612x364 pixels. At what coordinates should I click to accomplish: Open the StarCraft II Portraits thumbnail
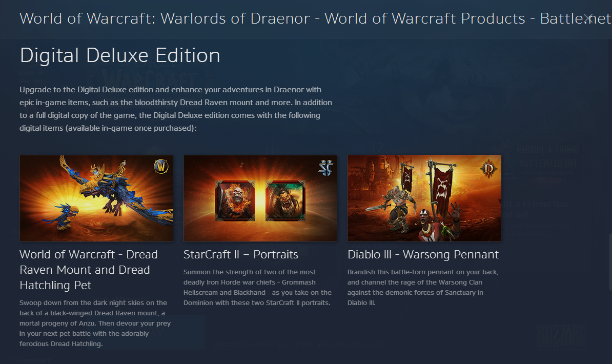(x=260, y=198)
